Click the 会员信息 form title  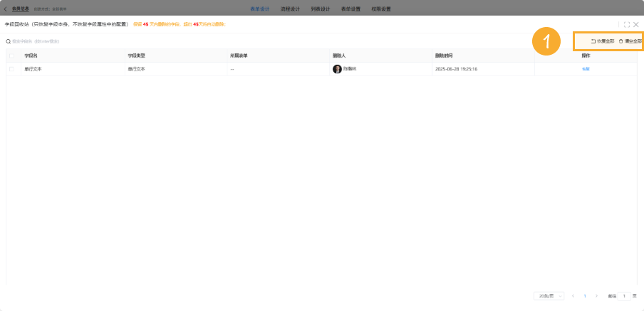pos(20,9)
